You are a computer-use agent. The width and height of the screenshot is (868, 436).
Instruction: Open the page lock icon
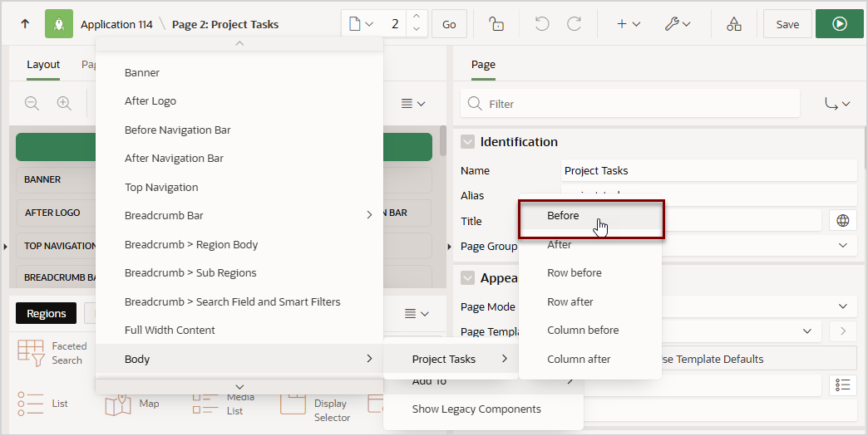point(496,24)
